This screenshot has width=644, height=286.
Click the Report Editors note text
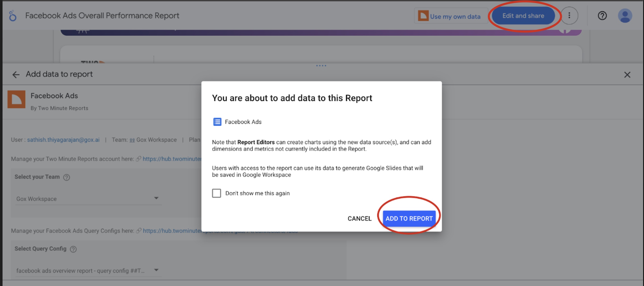point(321,146)
